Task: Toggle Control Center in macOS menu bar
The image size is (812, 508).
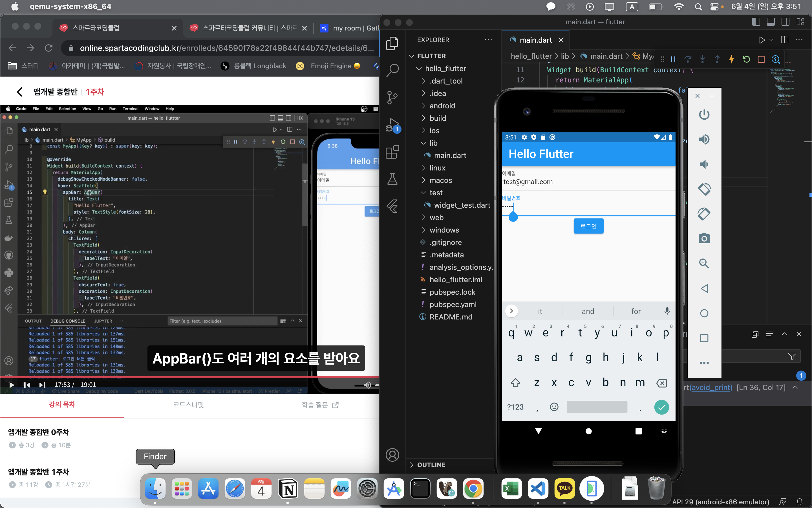Action: tap(715, 7)
